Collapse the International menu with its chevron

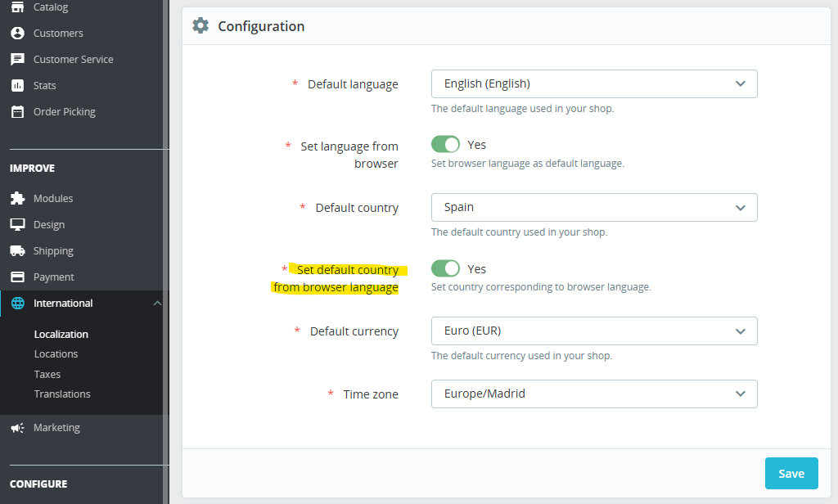(157, 303)
